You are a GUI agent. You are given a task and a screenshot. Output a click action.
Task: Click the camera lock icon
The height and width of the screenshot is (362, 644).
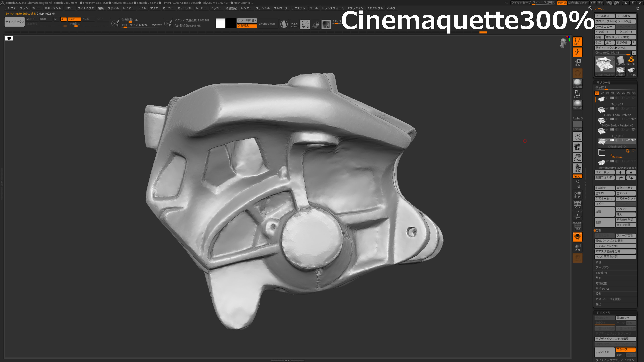click(x=315, y=24)
